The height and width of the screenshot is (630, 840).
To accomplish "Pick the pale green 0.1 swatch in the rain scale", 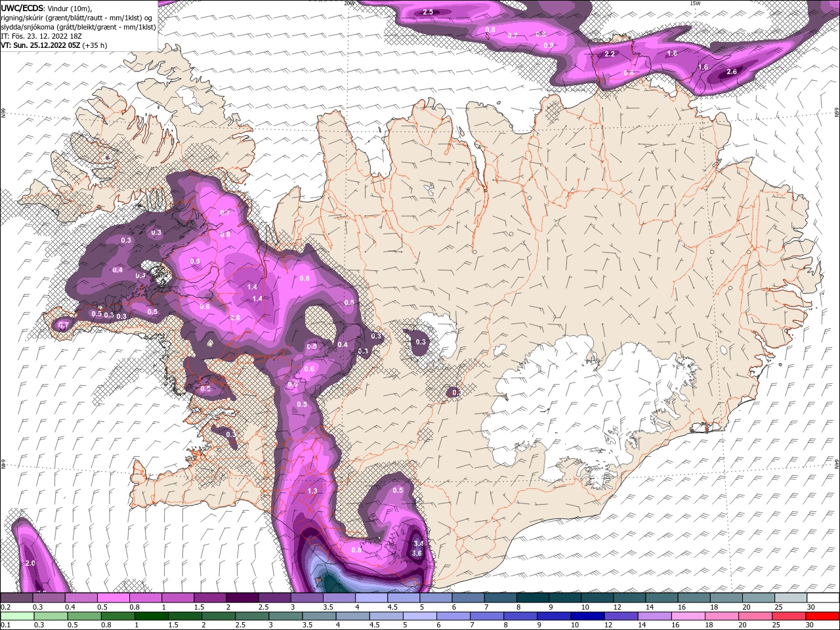I will pos(16,616).
